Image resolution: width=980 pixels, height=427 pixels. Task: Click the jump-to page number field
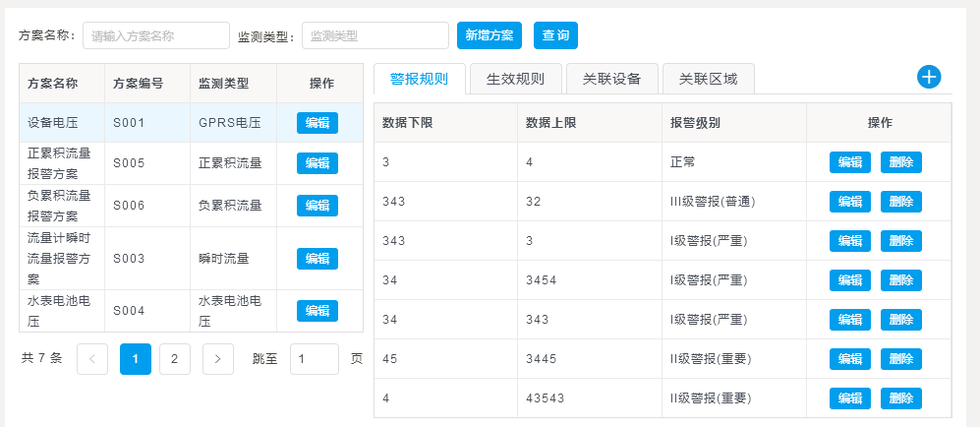tap(314, 359)
